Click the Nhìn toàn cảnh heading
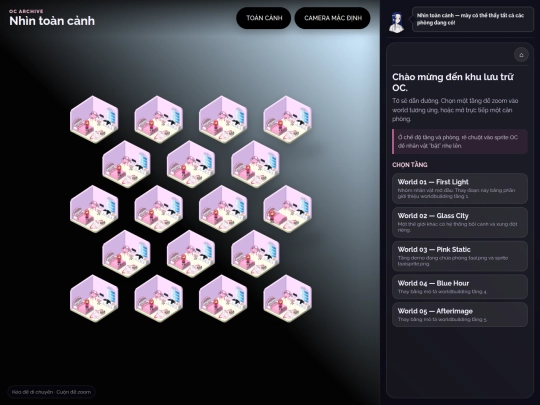This screenshot has width=540, height=405. click(x=52, y=21)
